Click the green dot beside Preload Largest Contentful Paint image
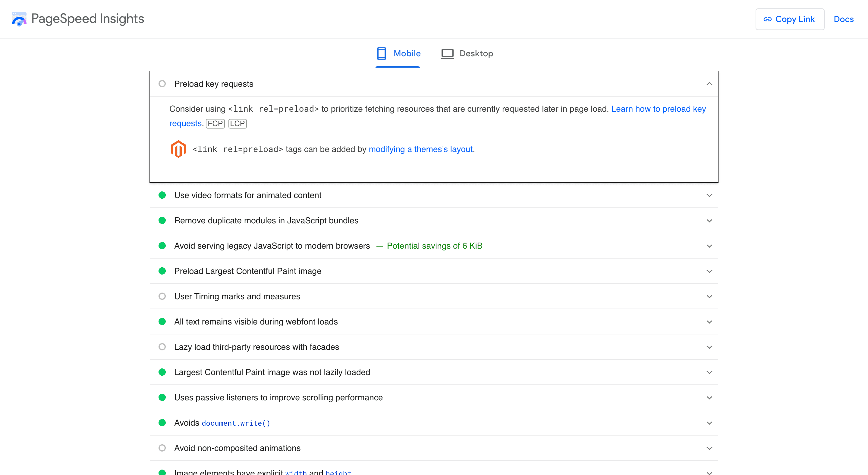 click(x=163, y=271)
